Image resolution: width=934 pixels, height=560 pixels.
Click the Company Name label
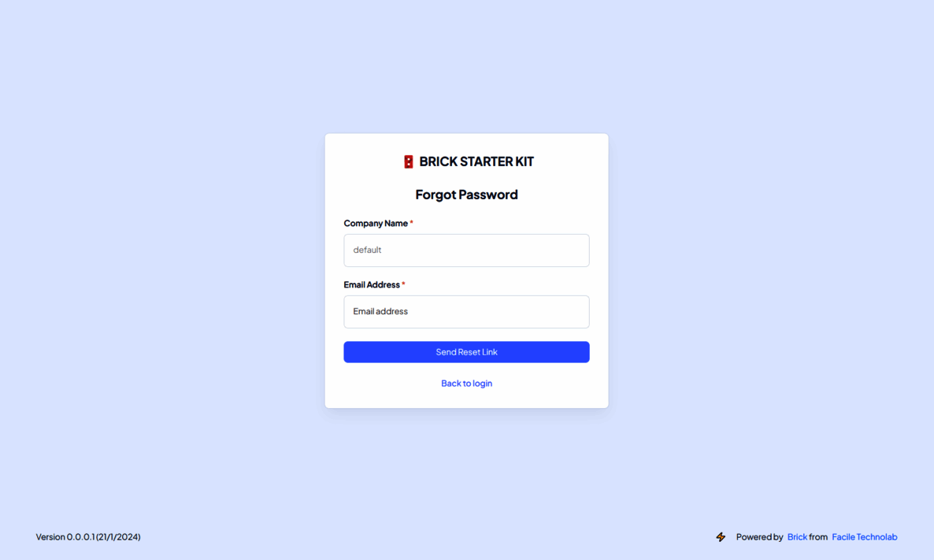[376, 224]
